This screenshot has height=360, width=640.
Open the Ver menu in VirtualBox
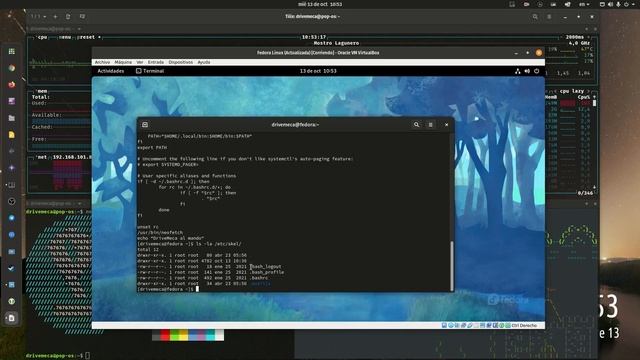coord(140,62)
